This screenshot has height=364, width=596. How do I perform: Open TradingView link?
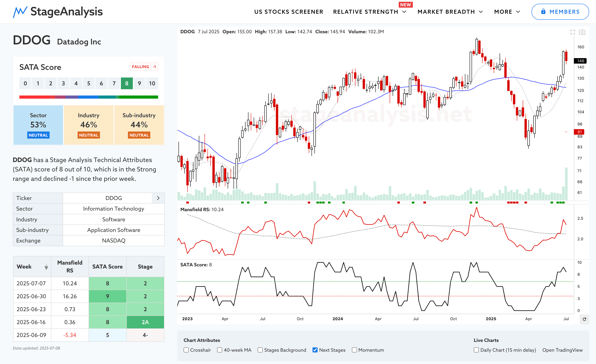tap(562, 350)
